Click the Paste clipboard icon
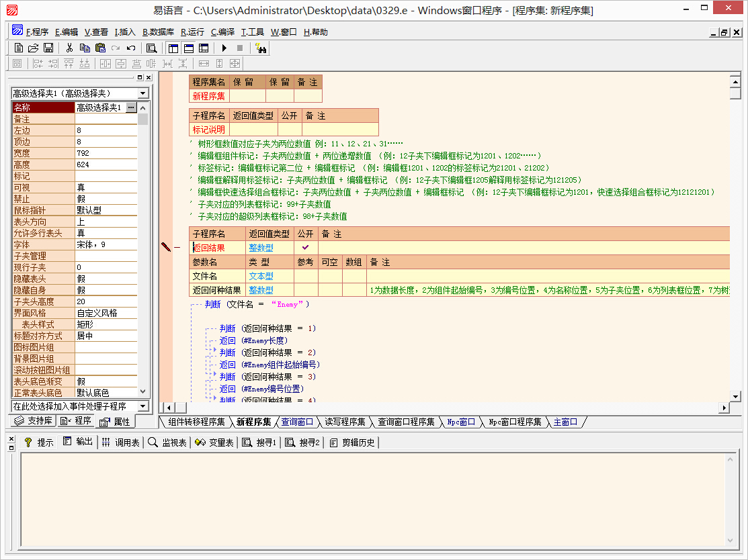 100,48
